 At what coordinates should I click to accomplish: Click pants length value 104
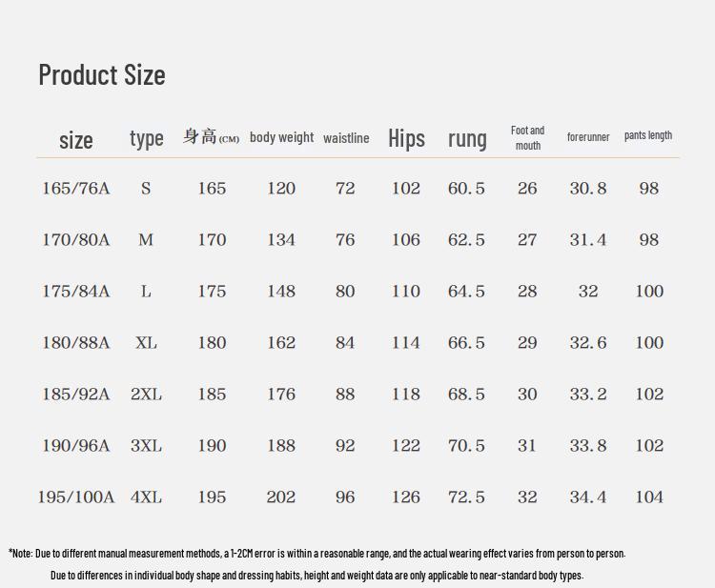coord(649,497)
